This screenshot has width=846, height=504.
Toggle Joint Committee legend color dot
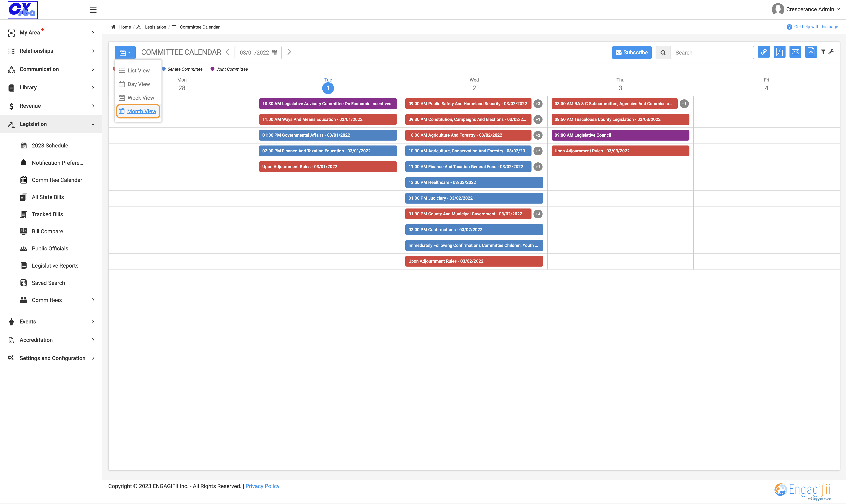point(212,69)
